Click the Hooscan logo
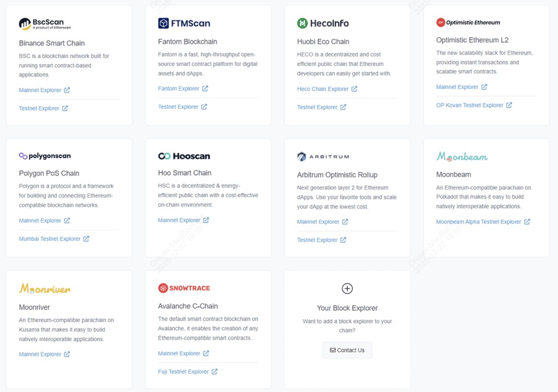 point(184,156)
